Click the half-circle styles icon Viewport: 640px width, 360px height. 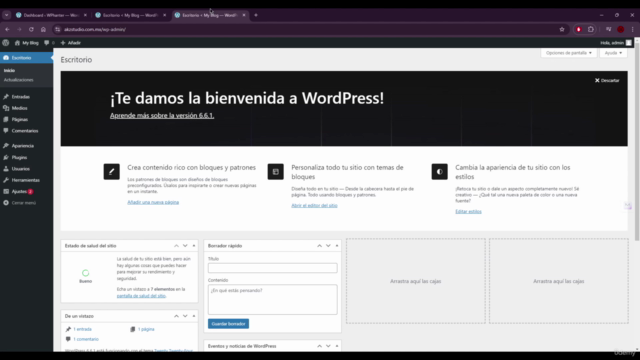tap(440, 171)
